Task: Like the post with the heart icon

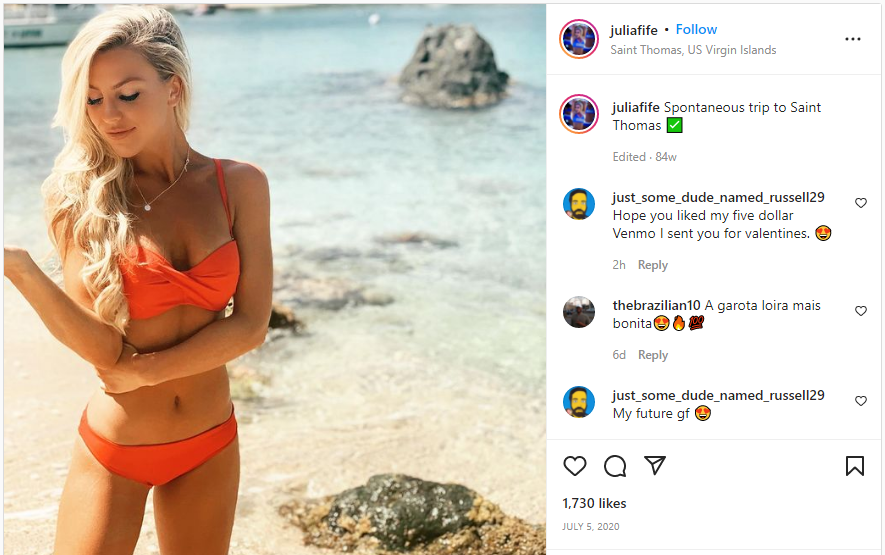Action: pyautogui.click(x=575, y=466)
